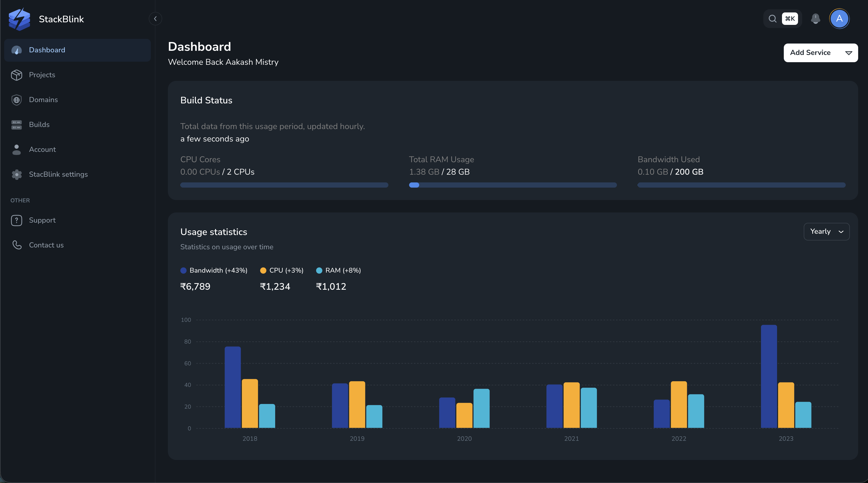868x483 pixels.
Task: Click the Builds server icon
Action: point(17,125)
